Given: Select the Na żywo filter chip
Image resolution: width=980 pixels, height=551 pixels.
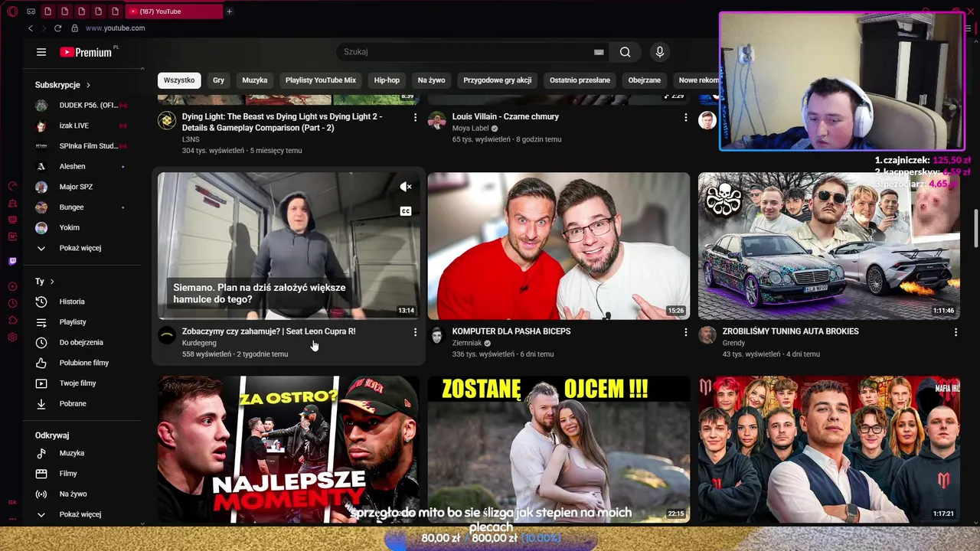Looking at the screenshot, I should point(432,80).
